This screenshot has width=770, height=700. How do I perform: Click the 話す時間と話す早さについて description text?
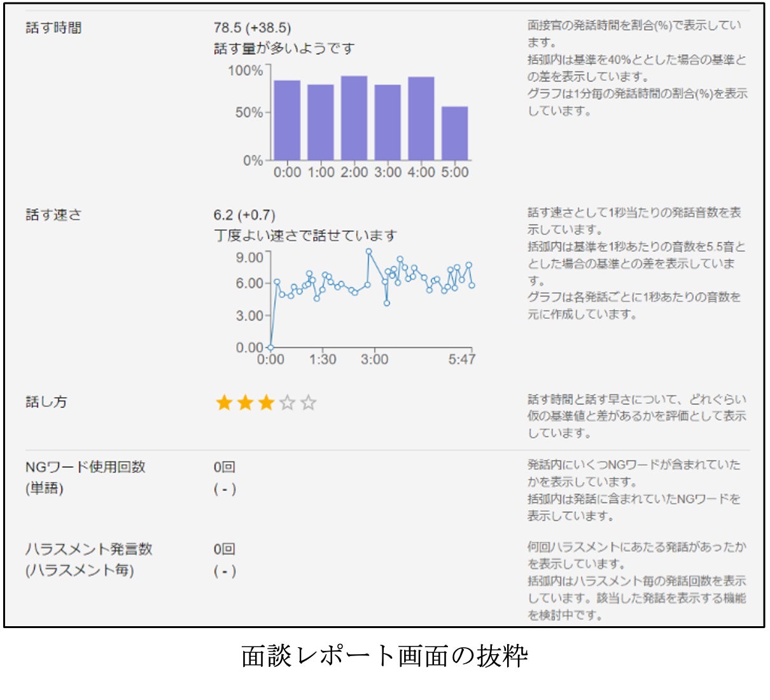[637, 416]
